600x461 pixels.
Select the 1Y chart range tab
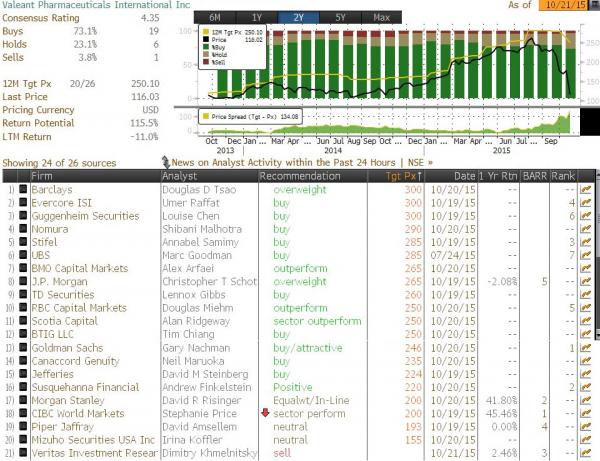pyautogui.click(x=256, y=18)
